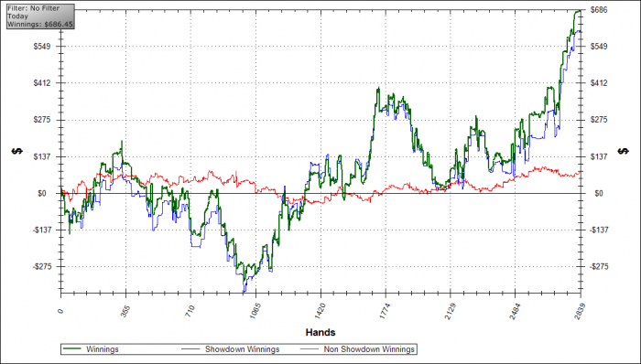Click the 'Today' text in info box
The image size is (641, 364).
pos(17,16)
